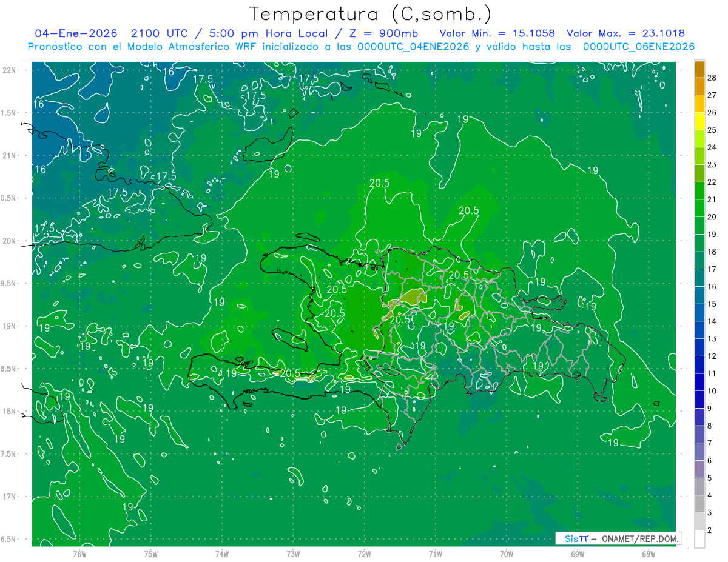
Task: Click the '75W' longitude axis label
Action: point(151,554)
